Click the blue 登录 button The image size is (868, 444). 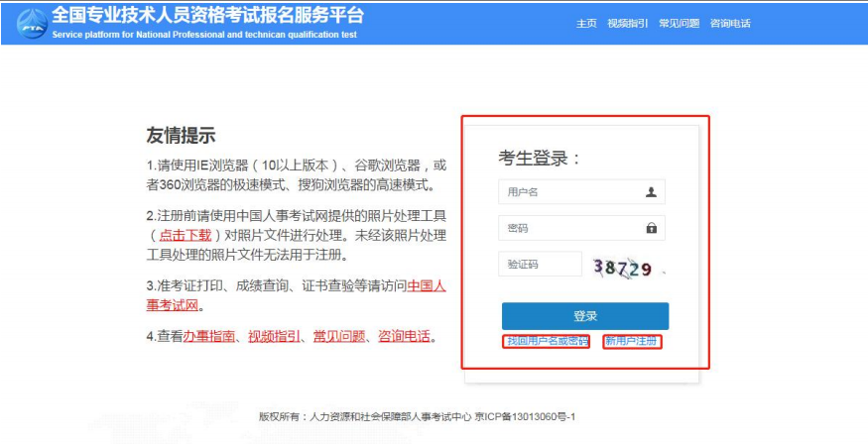(x=585, y=316)
